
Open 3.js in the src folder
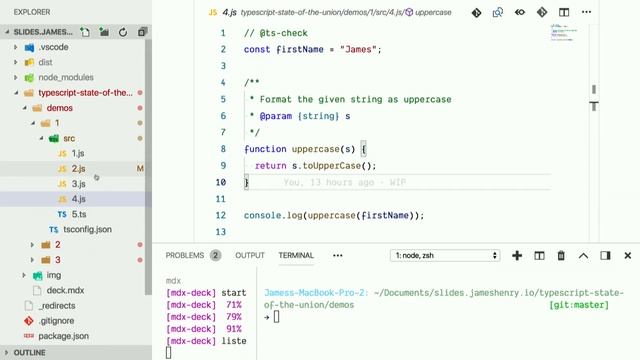78,184
